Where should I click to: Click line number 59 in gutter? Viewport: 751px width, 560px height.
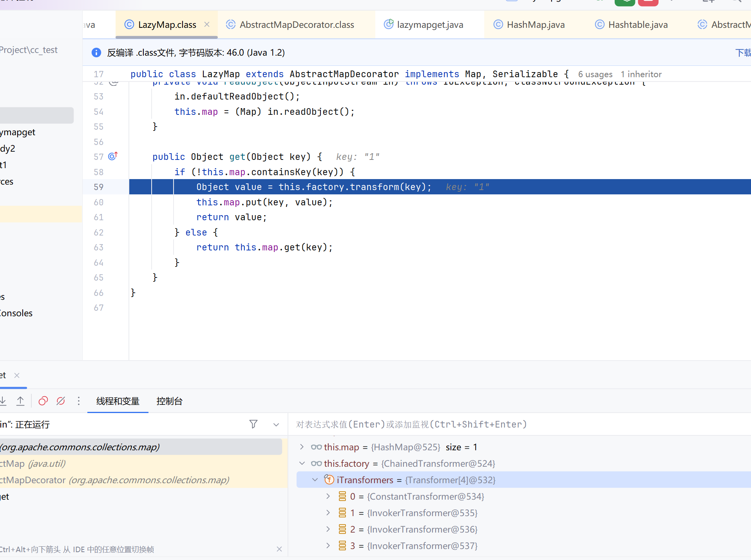click(99, 187)
